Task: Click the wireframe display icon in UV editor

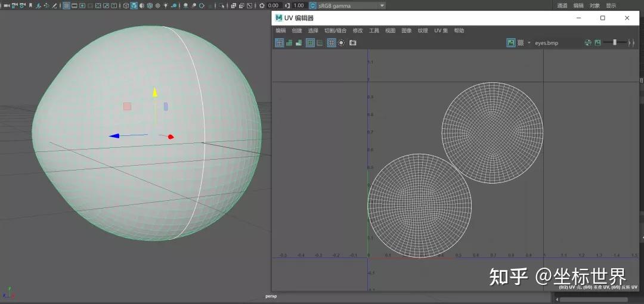Action: pyautogui.click(x=280, y=43)
